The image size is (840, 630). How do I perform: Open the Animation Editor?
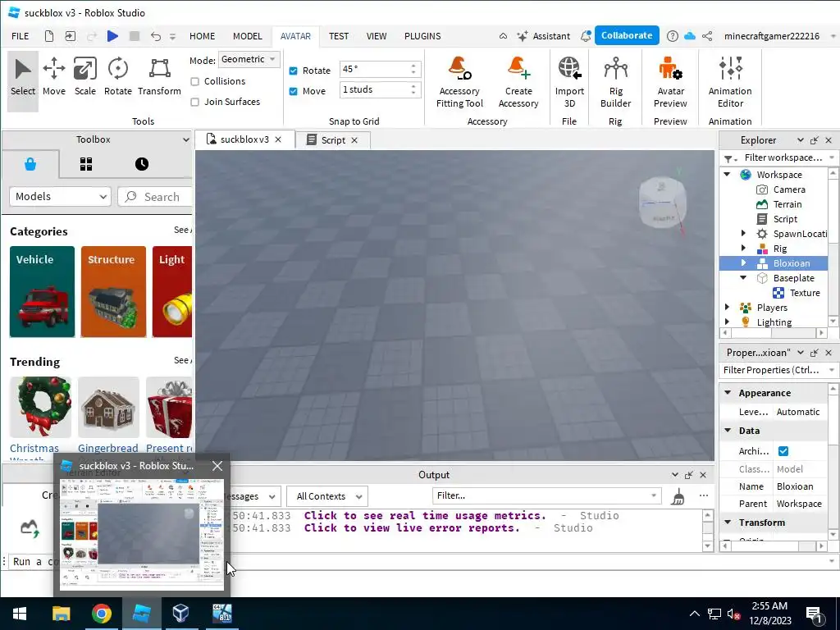[730, 83]
